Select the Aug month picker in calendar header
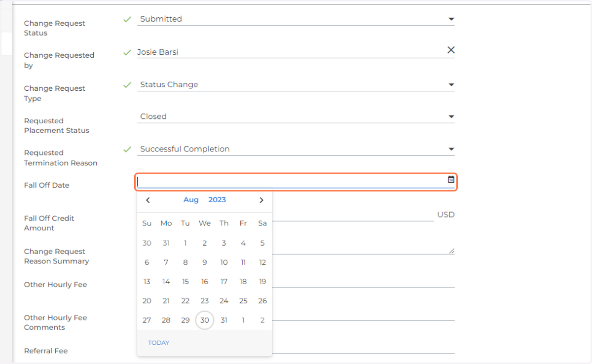Screen dimensions: 592x364 pos(191,200)
